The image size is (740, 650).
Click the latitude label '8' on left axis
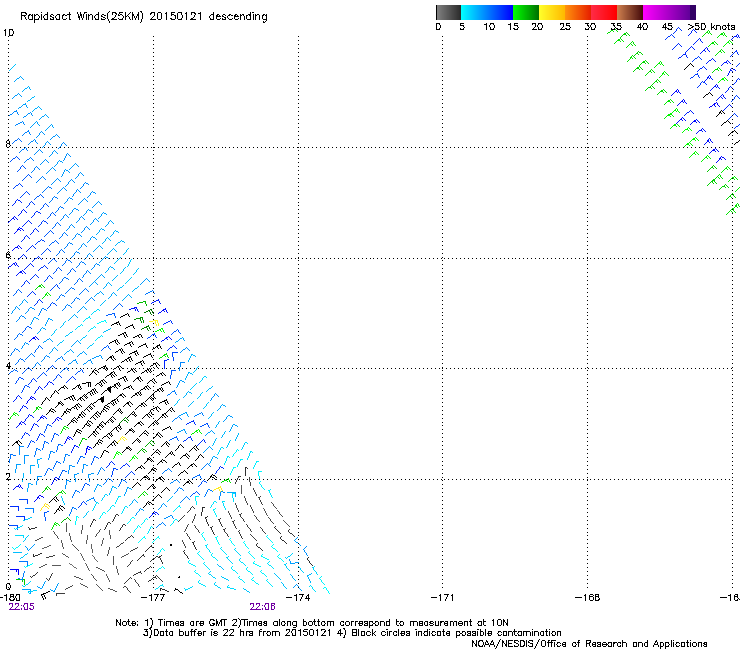pos(8,144)
